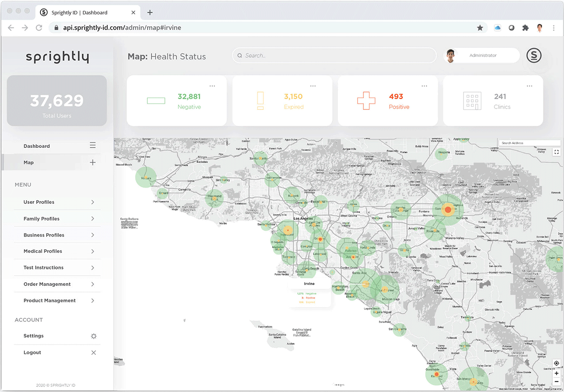Click the Logout link
Viewport: 564px width, 392px height.
tap(32, 353)
